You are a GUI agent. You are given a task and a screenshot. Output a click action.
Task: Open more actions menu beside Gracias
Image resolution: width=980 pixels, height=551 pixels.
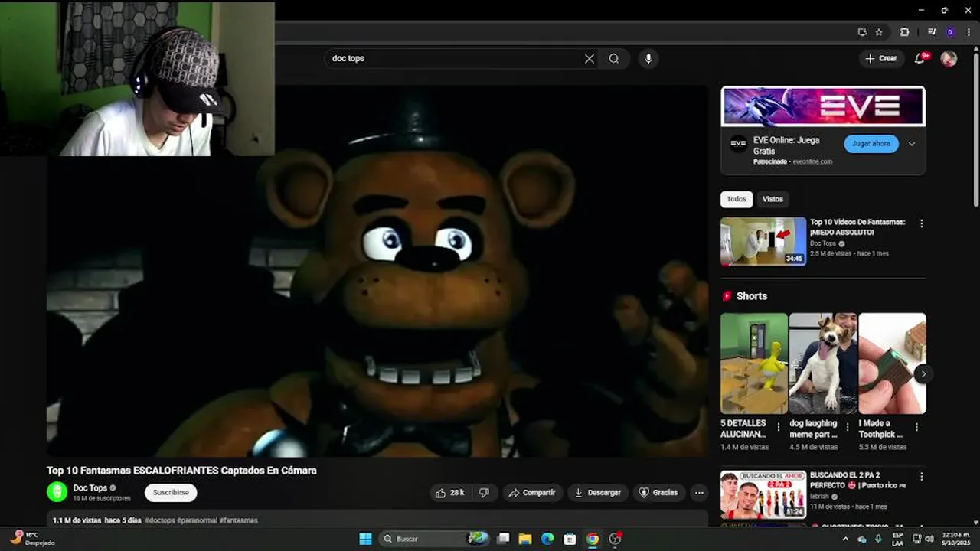(x=699, y=493)
